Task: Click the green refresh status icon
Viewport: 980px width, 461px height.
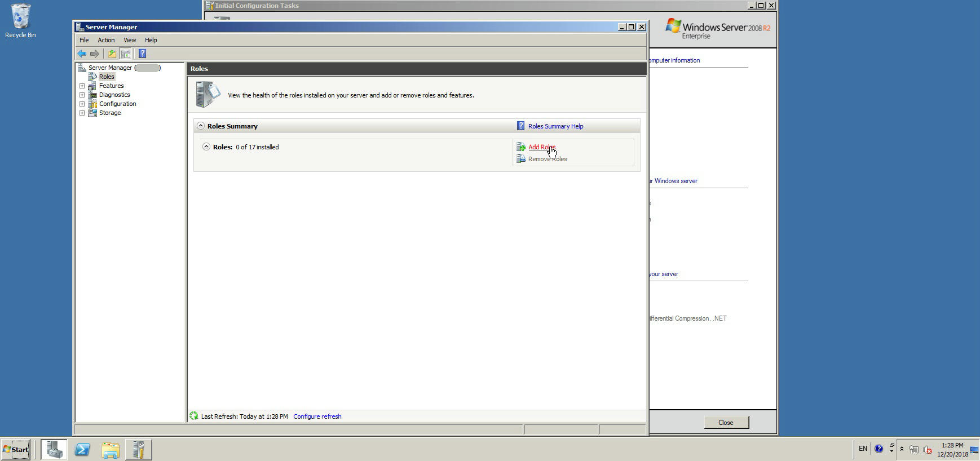Action: tap(194, 416)
